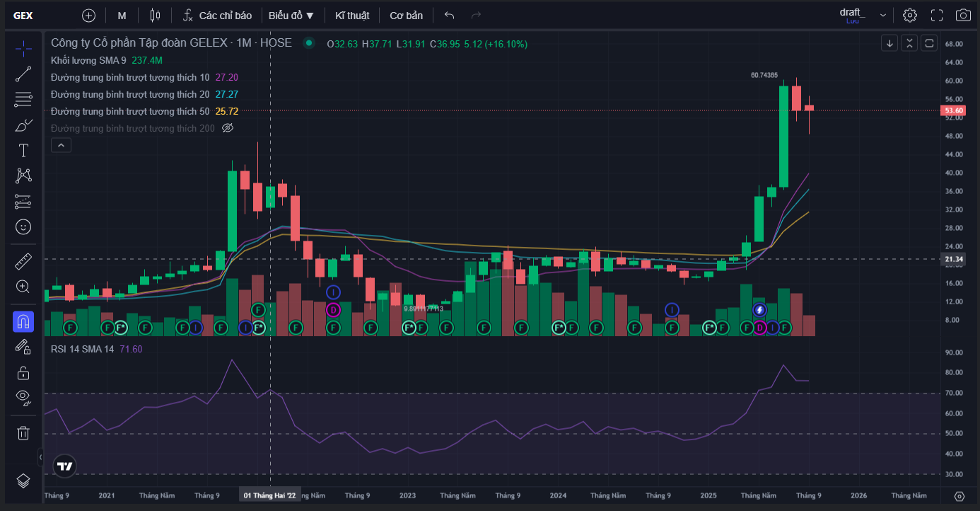Image resolution: width=980 pixels, height=511 pixels.
Task: Take a chart snapshot with camera icon
Action: 963,15
